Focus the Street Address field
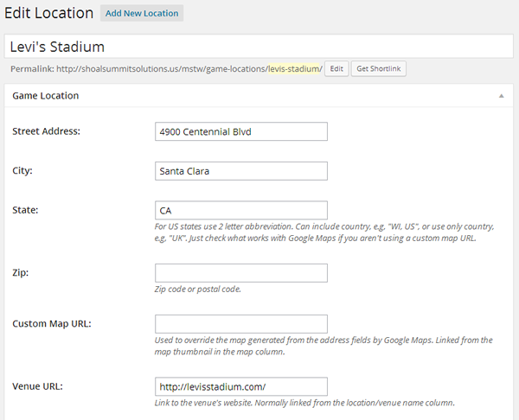The height and width of the screenshot is (420, 519). 241,131
